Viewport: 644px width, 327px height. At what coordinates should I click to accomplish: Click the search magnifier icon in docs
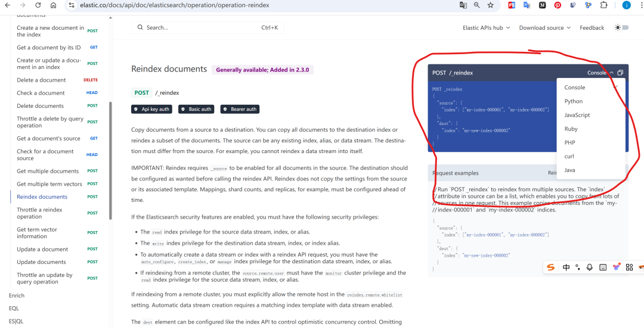[x=140, y=27]
